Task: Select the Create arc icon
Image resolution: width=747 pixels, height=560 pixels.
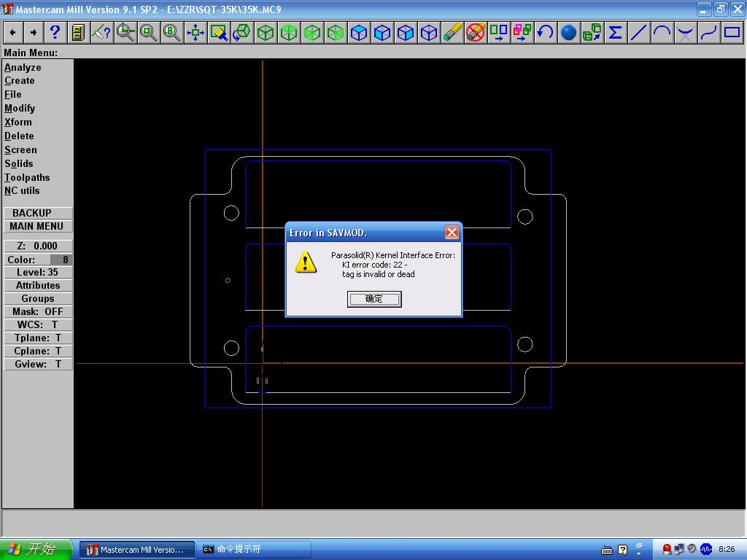Action: (x=662, y=33)
